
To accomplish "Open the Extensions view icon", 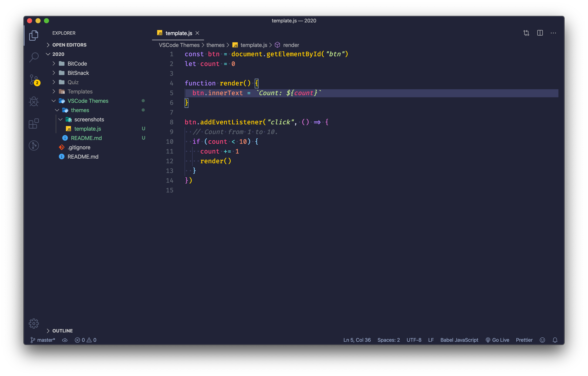I will coord(34,124).
